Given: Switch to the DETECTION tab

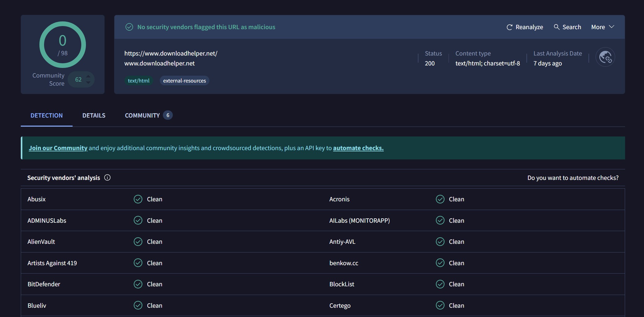Looking at the screenshot, I should coord(47,115).
